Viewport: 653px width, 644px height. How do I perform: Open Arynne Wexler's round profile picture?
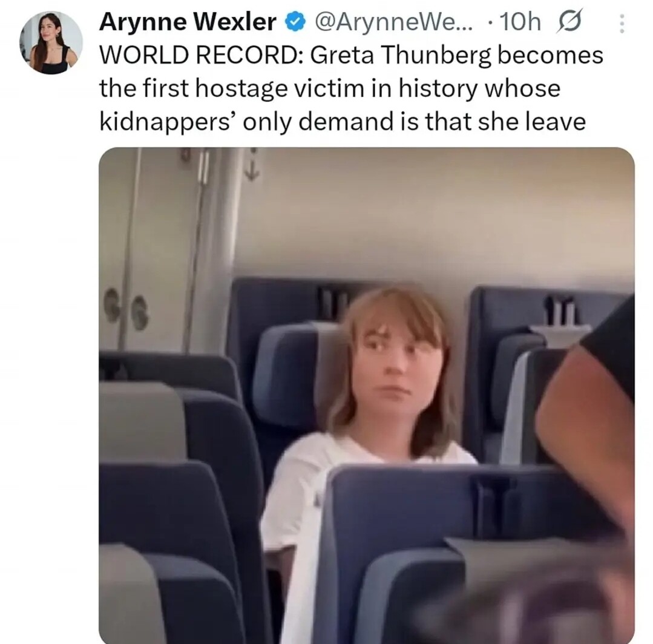(x=51, y=42)
